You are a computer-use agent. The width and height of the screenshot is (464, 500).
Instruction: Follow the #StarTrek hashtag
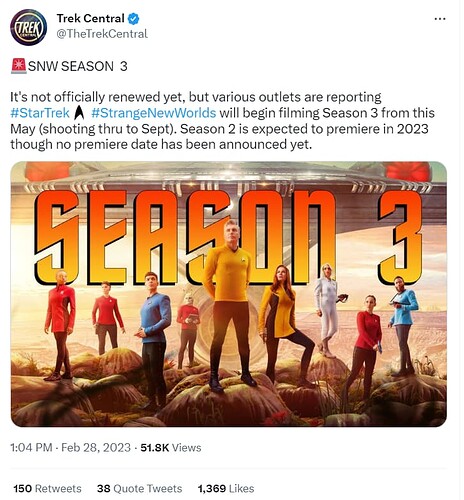pos(40,113)
